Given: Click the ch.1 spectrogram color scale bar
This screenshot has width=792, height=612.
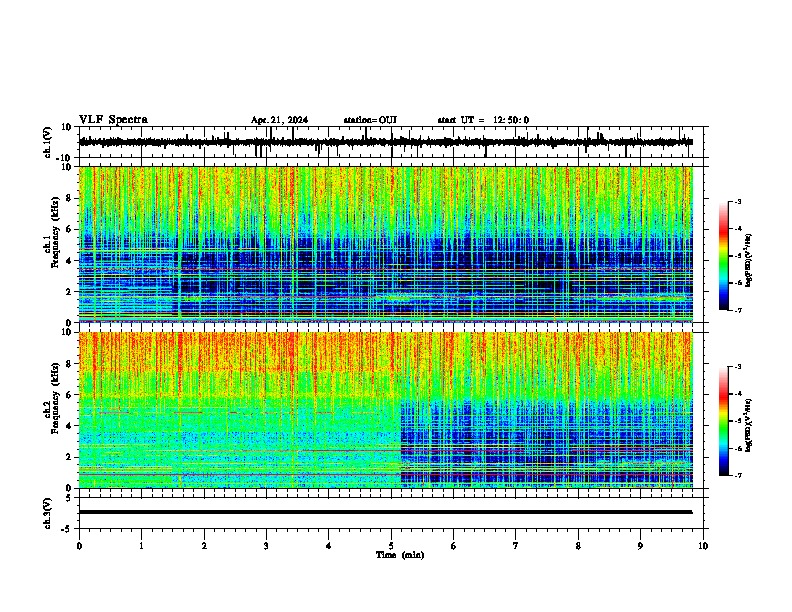Looking at the screenshot, I should click(724, 256).
